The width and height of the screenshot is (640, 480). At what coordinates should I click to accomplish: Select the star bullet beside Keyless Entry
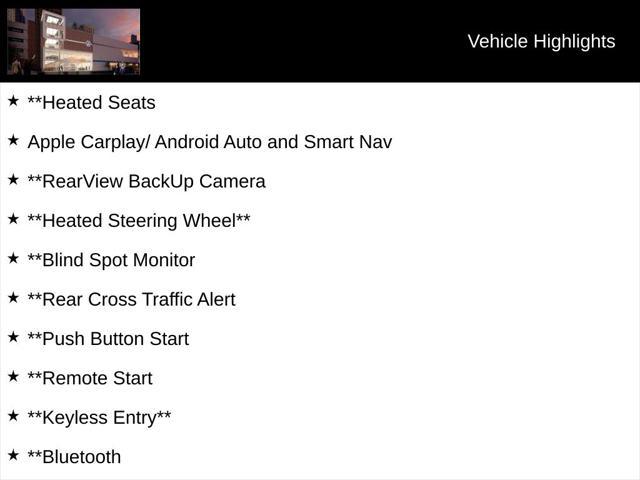pyautogui.click(x=13, y=416)
